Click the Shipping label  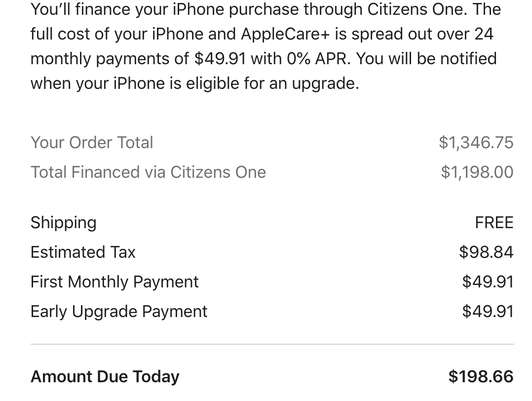(64, 223)
